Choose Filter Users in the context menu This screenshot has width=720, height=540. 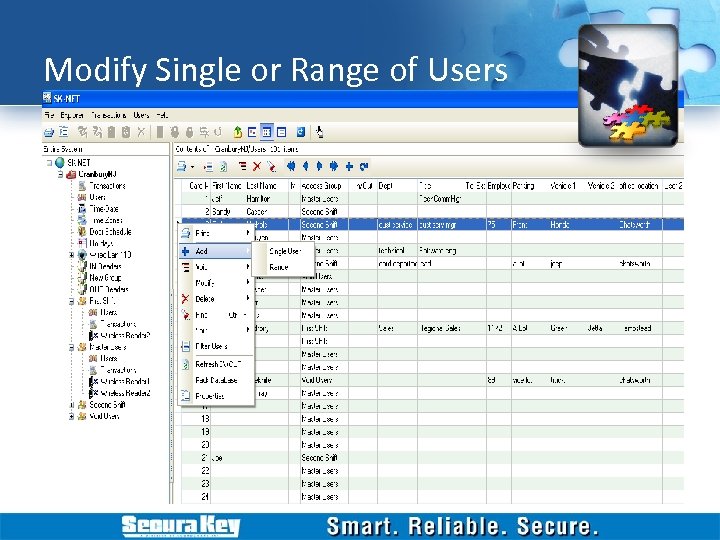point(216,346)
